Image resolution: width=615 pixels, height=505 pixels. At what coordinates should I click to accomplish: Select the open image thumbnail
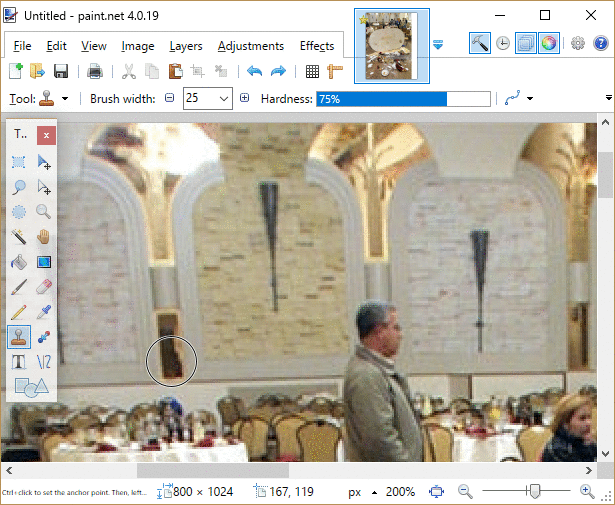[x=392, y=46]
